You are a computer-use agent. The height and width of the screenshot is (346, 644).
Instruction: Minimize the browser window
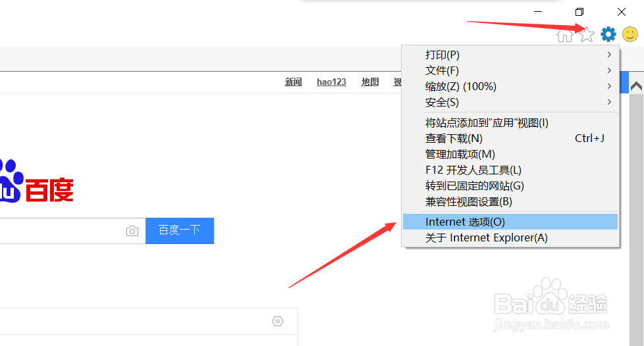(537, 11)
